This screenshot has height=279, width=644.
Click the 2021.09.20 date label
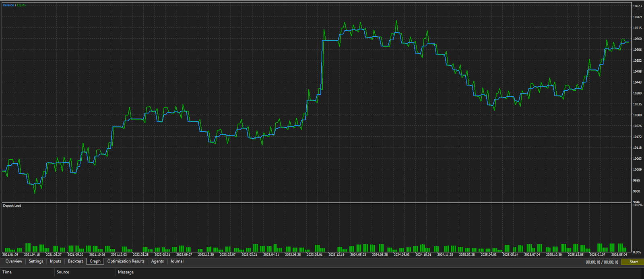point(76,254)
